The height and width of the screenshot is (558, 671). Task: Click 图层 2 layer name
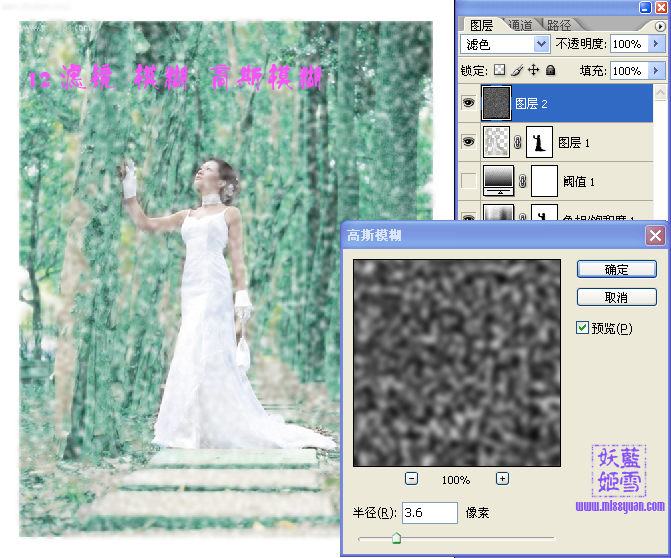pyautogui.click(x=531, y=104)
